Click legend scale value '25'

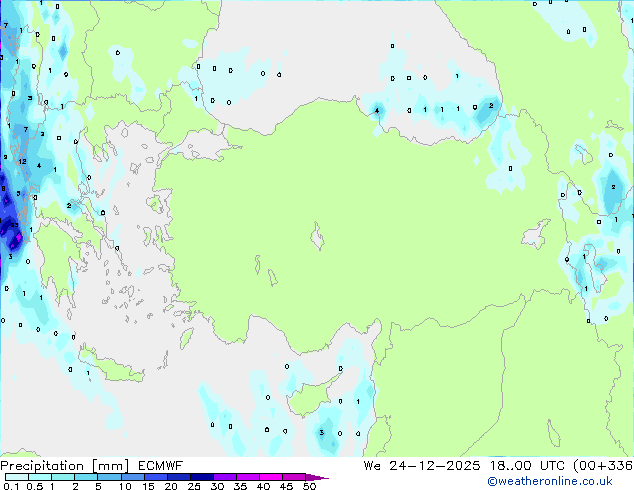(x=194, y=486)
